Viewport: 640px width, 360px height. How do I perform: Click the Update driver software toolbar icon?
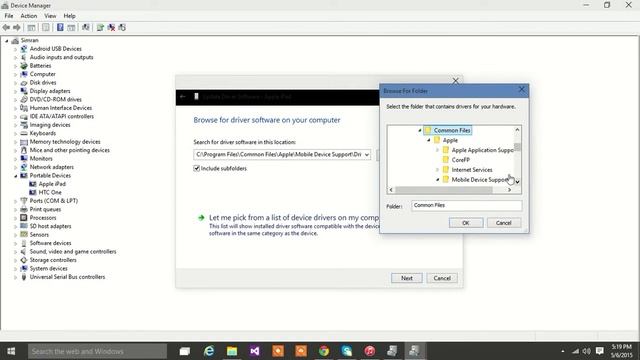[100, 27]
